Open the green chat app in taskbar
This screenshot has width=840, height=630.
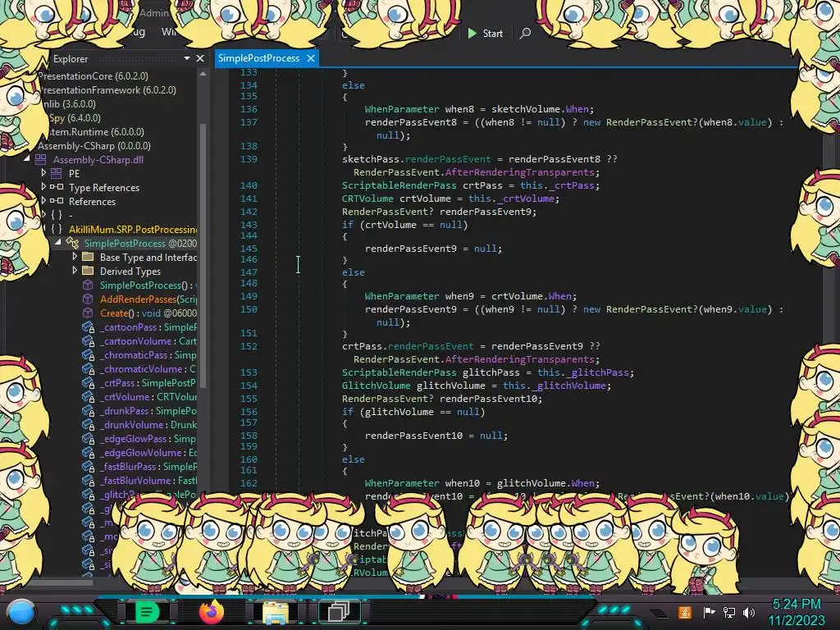click(146, 612)
